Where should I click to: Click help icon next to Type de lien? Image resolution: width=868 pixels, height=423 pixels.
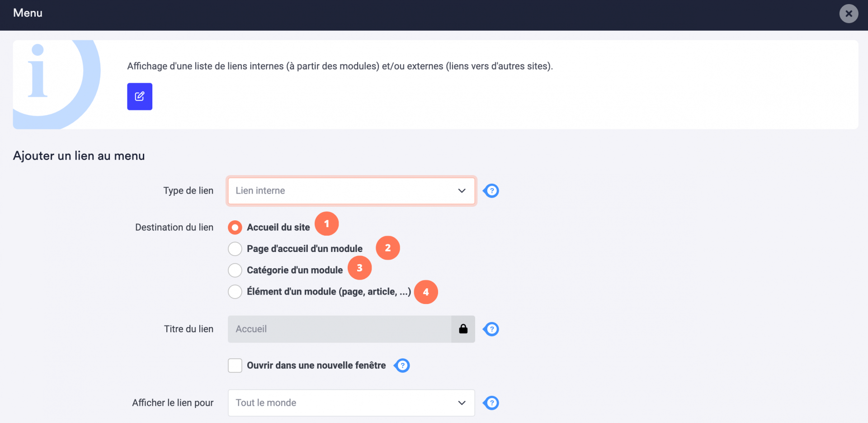coord(491,191)
